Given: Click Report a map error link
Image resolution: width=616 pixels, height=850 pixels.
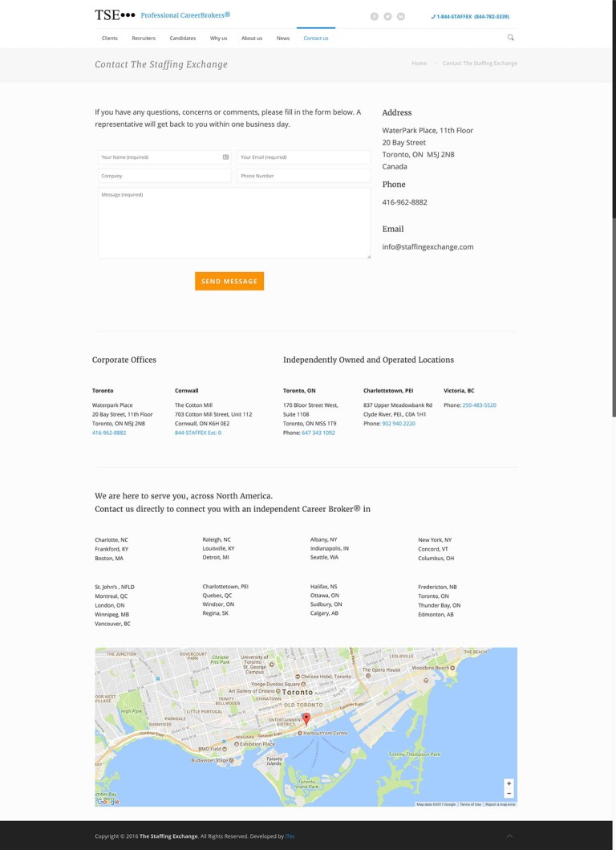Looking at the screenshot, I should (x=500, y=804).
